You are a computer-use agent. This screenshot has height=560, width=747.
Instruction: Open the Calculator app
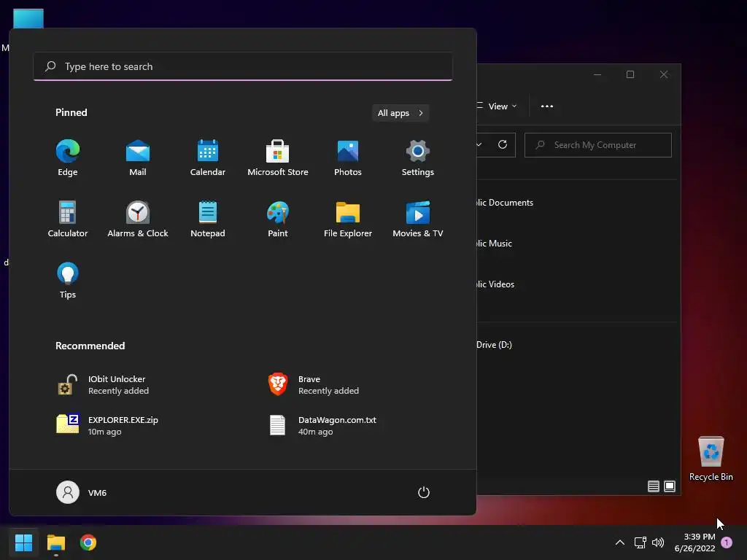68,219
